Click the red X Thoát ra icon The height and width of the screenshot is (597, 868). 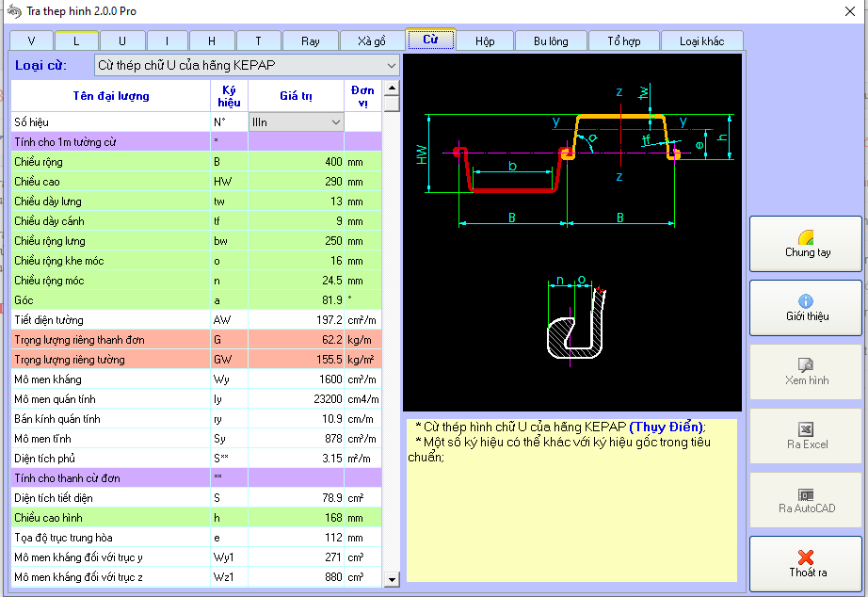click(x=806, y=557)
